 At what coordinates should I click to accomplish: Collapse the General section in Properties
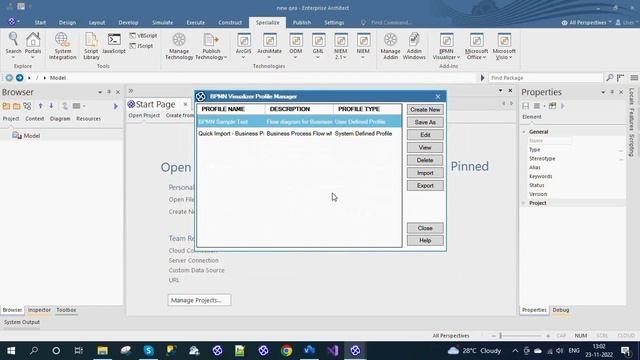click(x=524, y=132)
